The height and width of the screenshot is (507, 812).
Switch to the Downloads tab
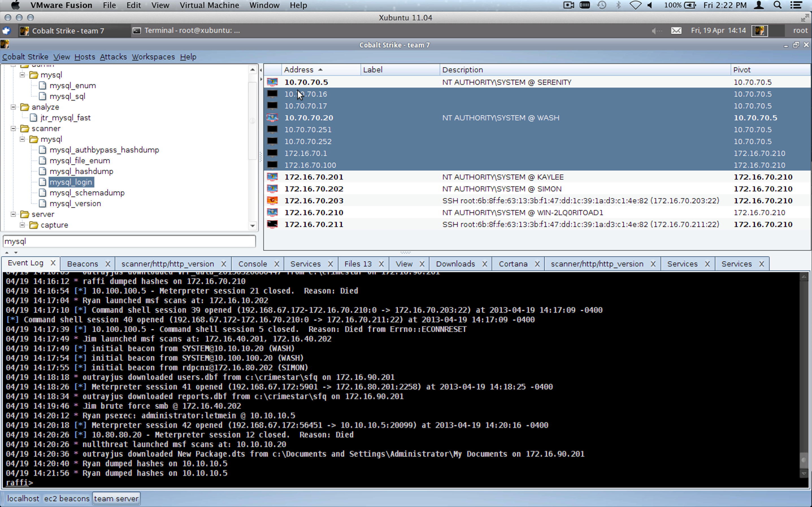pos(455,264)
